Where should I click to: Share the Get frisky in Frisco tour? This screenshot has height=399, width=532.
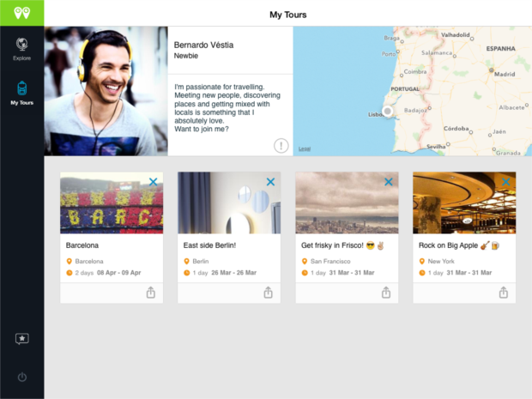pos(385,293)
